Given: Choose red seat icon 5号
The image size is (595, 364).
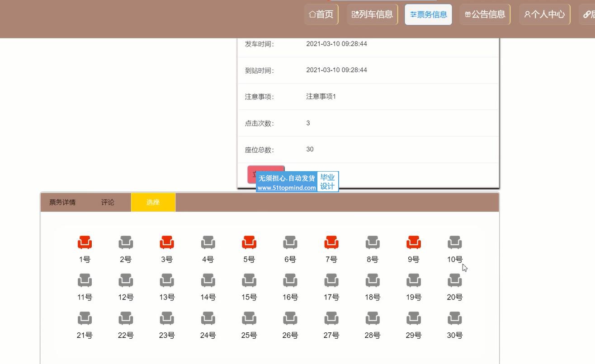Looking at the screenshot, I should 249,243.
